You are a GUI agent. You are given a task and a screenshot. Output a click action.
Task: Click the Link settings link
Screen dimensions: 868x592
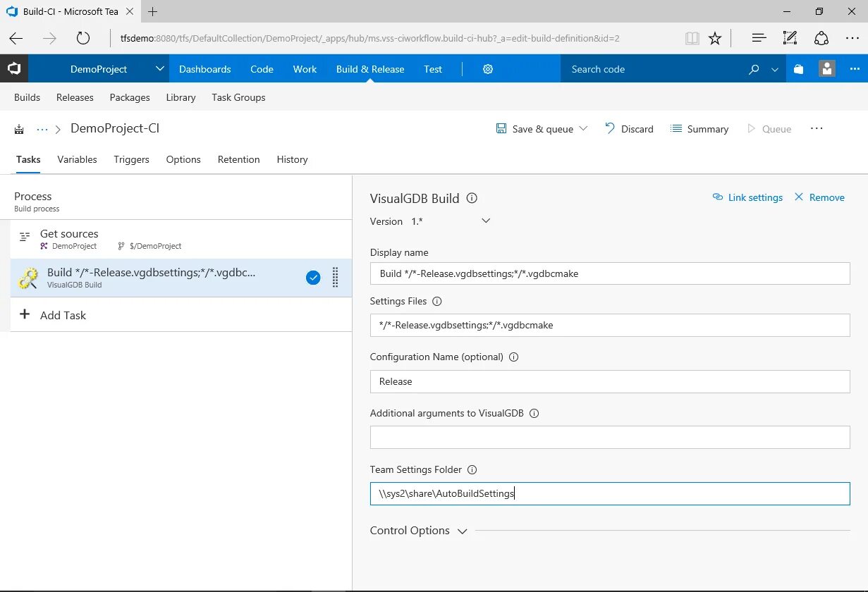[x=747, y=197]
